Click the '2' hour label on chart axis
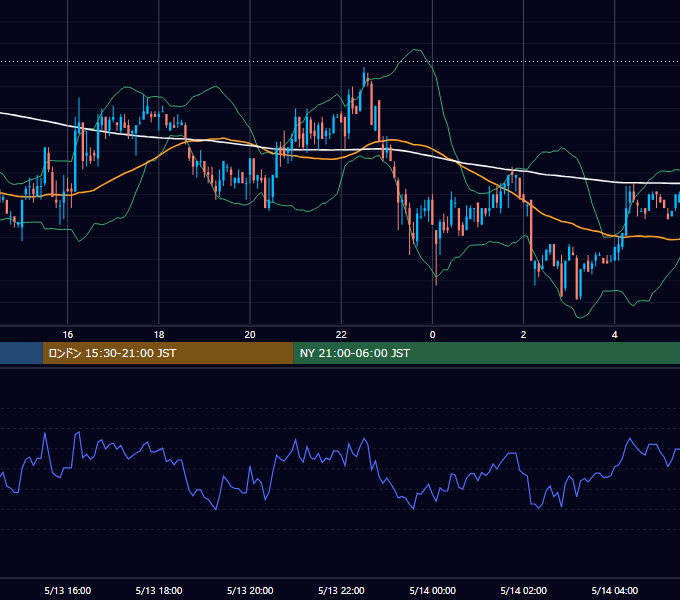 click(x=523, y=335)
